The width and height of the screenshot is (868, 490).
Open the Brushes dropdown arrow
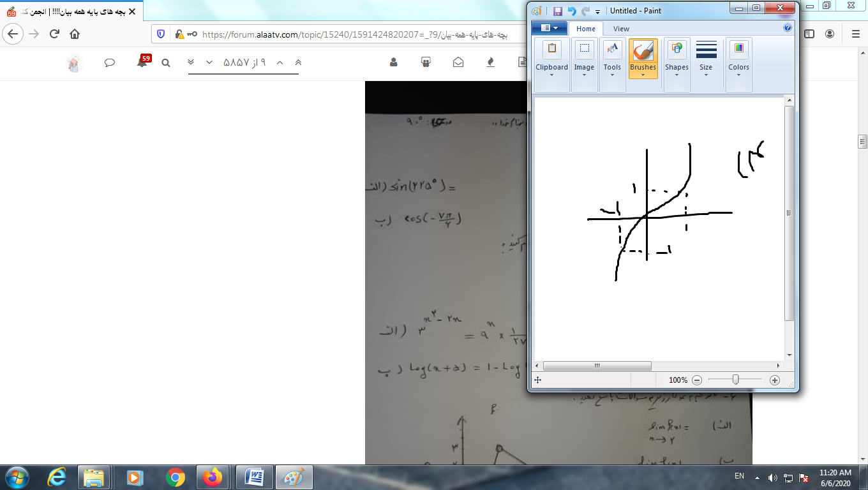(643, 75)
